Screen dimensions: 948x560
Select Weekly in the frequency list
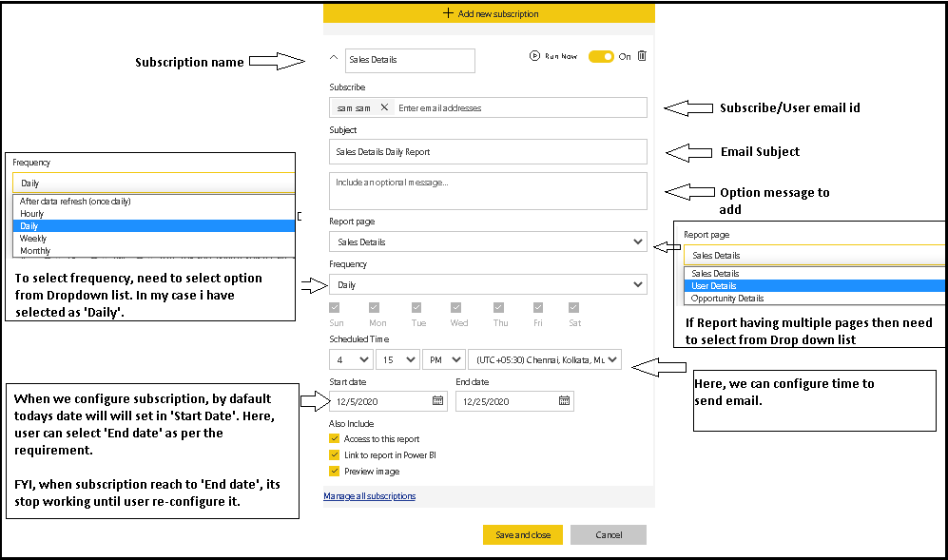coord(154,239)
